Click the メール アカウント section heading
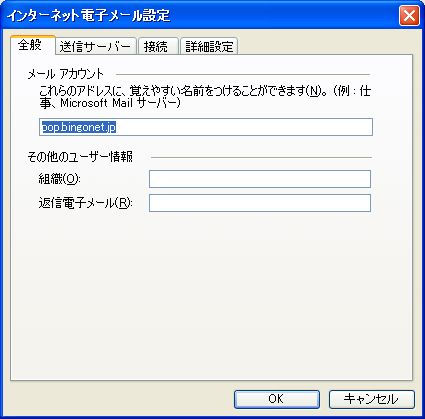Viewport: 425px width, 419px height. click(x=66, y=74)
